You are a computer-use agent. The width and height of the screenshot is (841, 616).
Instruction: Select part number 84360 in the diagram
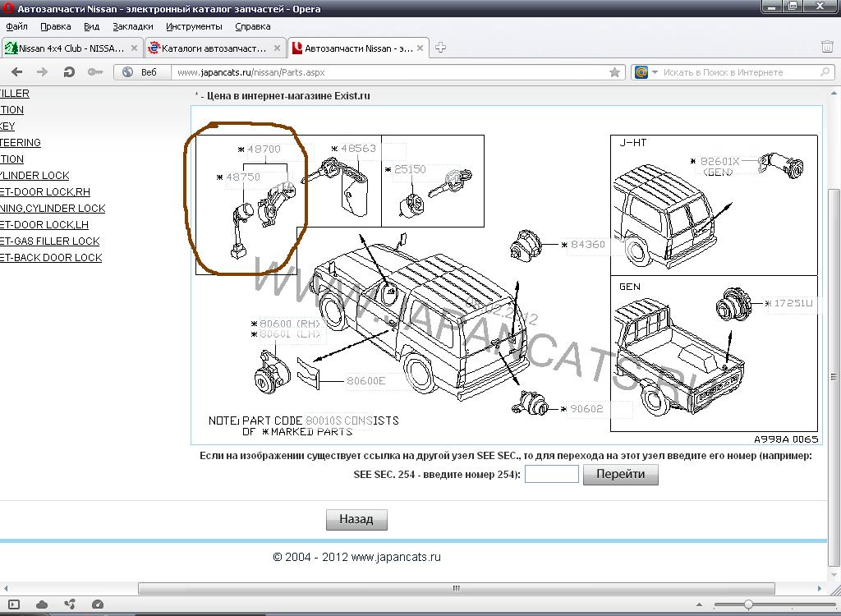click(x=588, y=245)
